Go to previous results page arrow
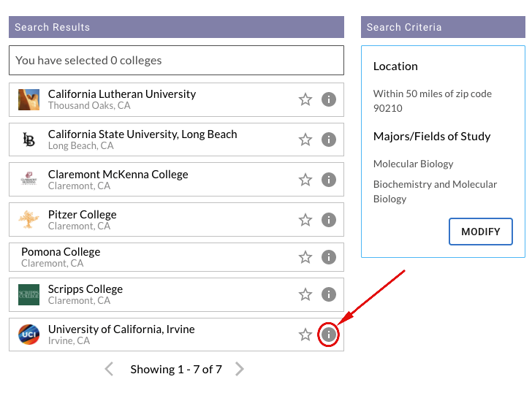 click(109, 369)
